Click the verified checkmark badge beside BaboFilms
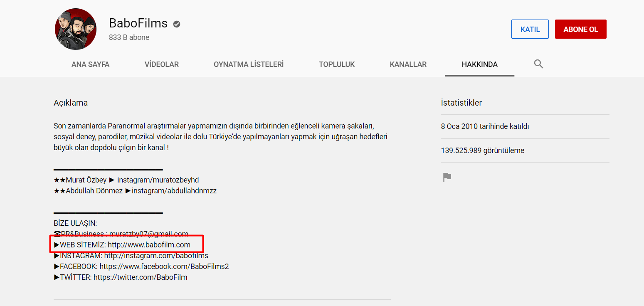The image size is (644, 306). pos(177,24)
